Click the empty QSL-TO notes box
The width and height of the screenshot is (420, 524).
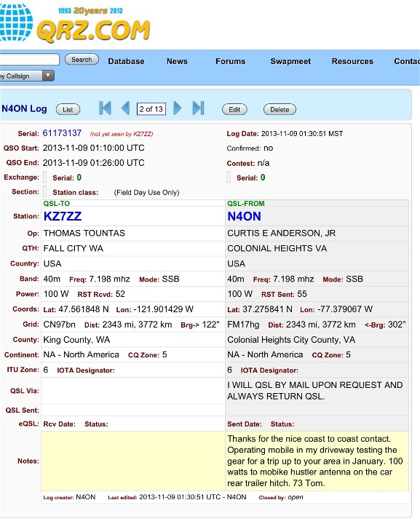(x=133, y=461)
